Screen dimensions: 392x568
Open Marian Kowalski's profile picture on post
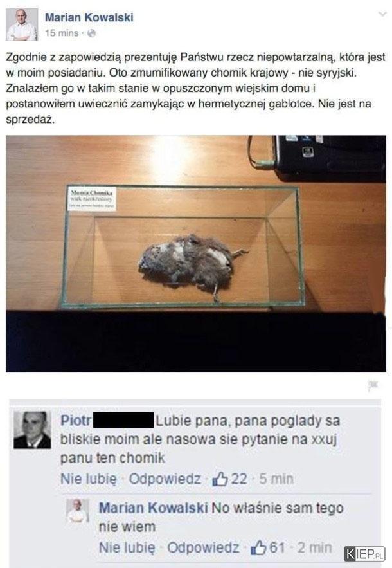pyautogui.click(x=22, y=24)
